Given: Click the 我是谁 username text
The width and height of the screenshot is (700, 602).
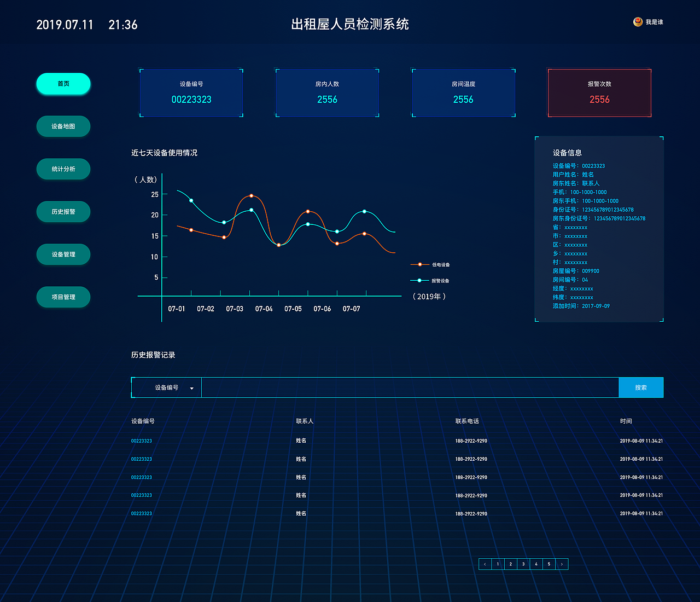Looking at the screenshot, I should click(x=654, y=22).
